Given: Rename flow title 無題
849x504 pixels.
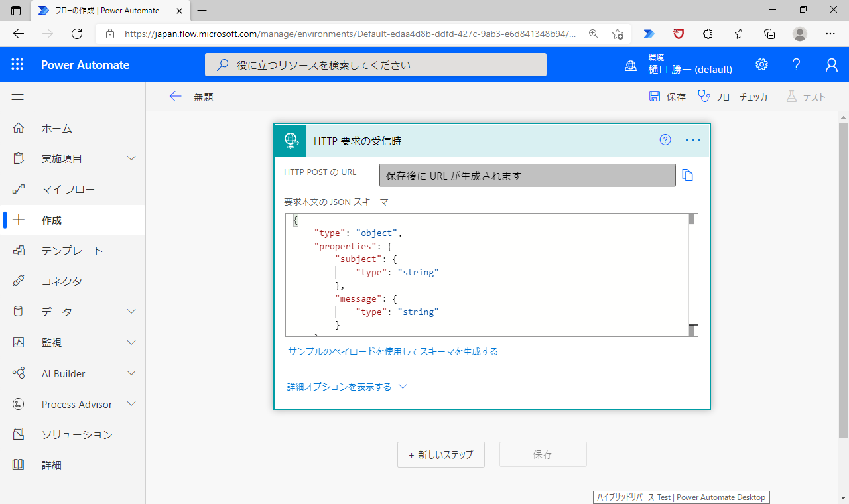Looking at the screenshot, I should pyautogui.click(x=204, y=97).
